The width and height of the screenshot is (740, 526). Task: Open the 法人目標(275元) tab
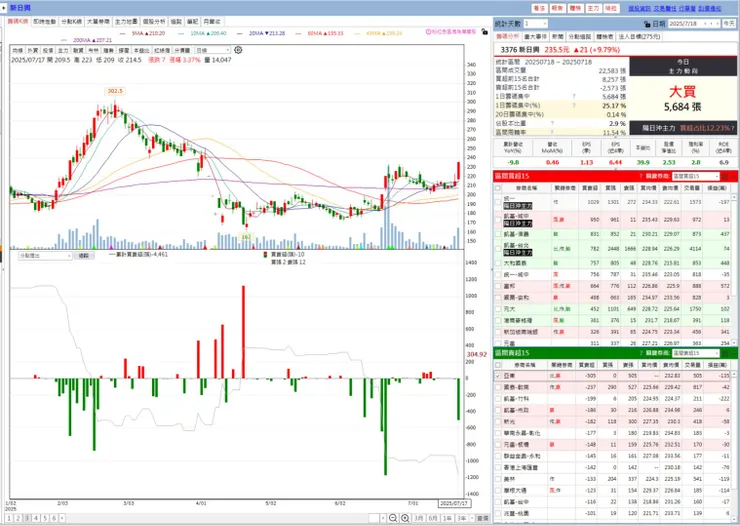(639, 36)
